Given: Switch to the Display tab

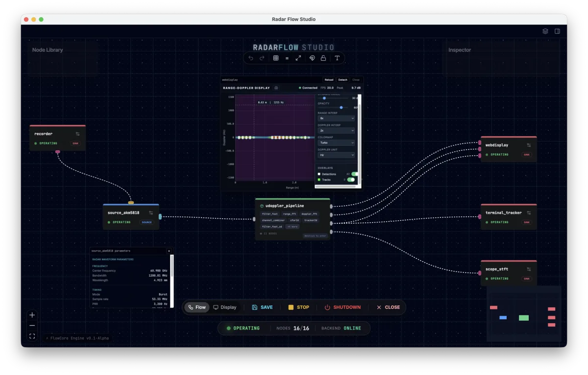Looking at the screenshot, I should click(225, 307).
